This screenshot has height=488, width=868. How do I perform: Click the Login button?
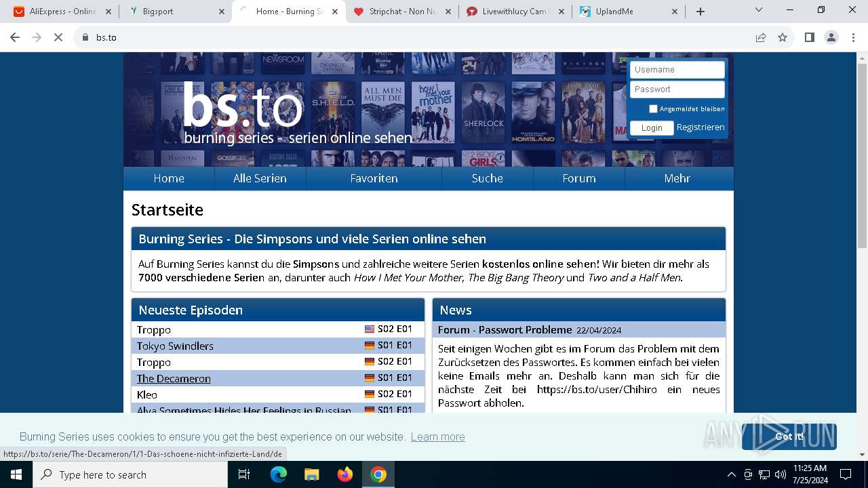[x=652, y=128]
